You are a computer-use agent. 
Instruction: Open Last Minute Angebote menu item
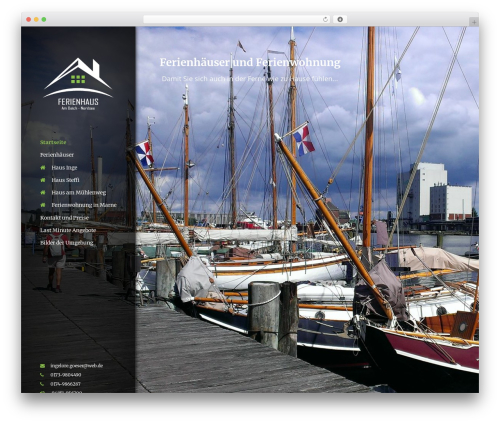pyautogui.click(x=68, y=230)
